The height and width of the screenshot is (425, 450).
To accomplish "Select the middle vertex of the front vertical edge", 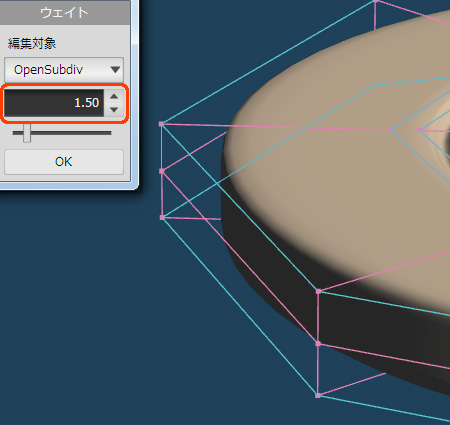I will tap(318, 343).
